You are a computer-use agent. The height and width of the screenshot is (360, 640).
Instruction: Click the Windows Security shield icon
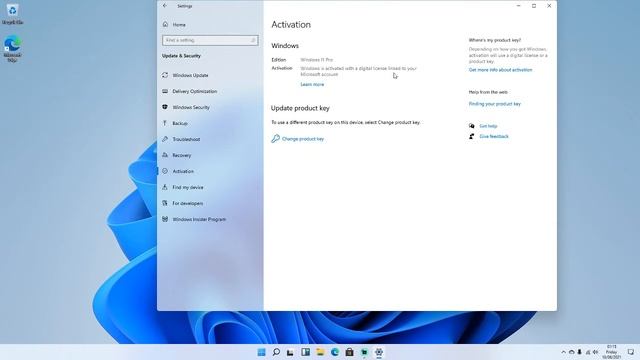coord(165,107)
